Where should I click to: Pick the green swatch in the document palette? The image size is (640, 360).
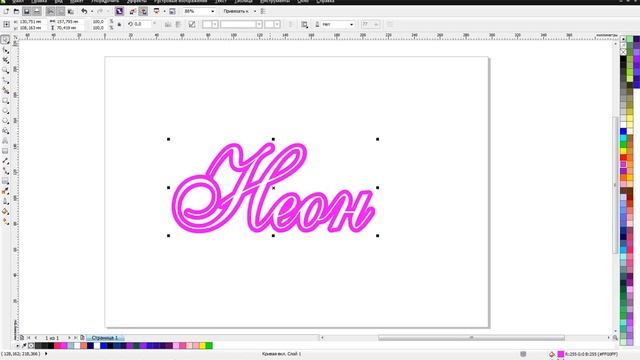pos(209,346)
